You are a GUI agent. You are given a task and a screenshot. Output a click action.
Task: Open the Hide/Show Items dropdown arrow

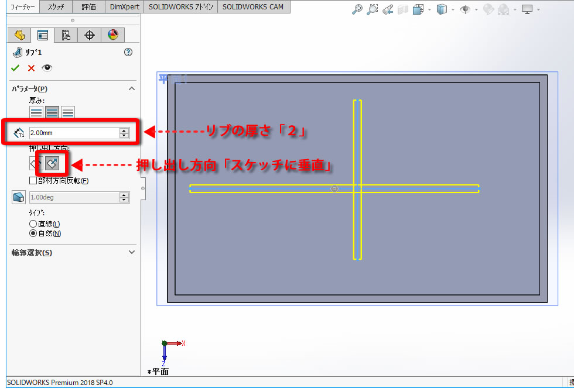[x=476, y=10]
